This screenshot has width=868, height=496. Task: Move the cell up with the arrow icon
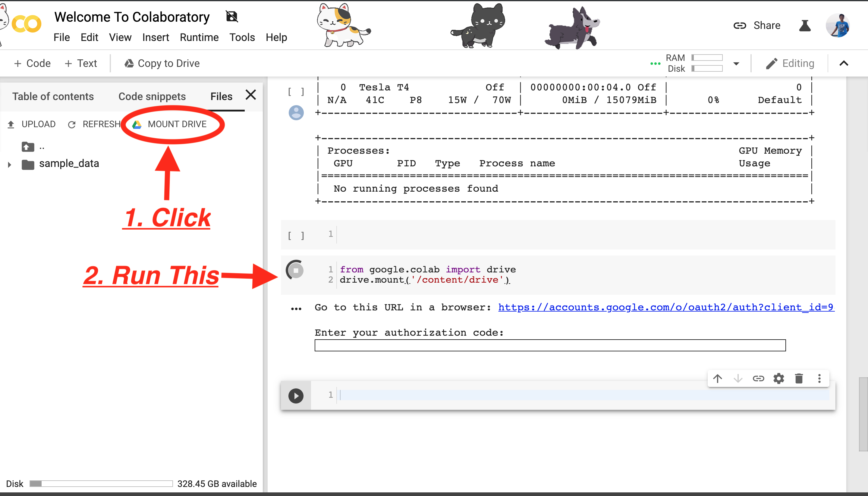coord(718,378)
